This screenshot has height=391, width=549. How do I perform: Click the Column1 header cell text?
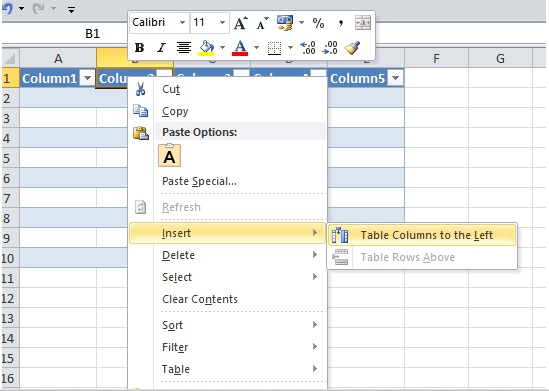[x=49, y=78]
